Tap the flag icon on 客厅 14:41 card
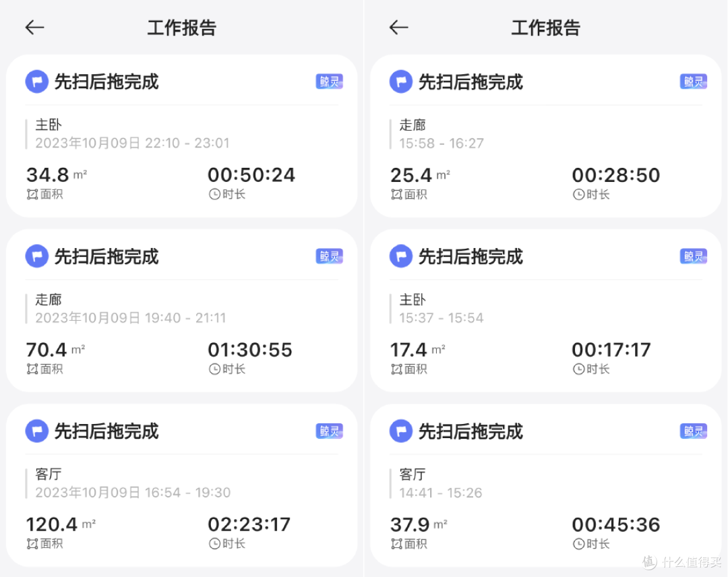Viewport: 728px width, 577px height. pyautogui.click(x=400, y=431)
